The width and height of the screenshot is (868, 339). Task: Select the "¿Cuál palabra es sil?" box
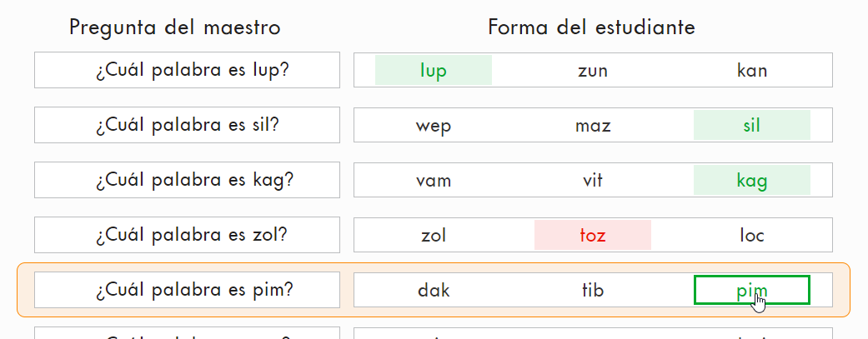coord(187,125)
